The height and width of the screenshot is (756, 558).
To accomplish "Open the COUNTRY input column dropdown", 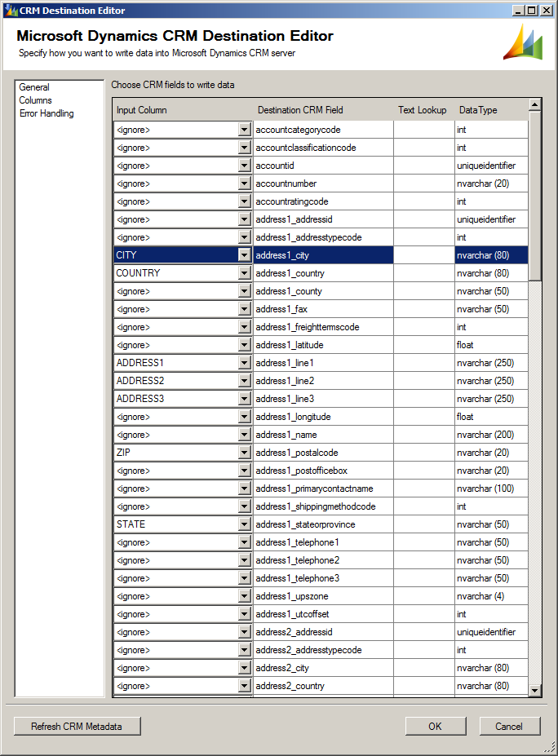I will pyautogui.click(x=245, y=273).
